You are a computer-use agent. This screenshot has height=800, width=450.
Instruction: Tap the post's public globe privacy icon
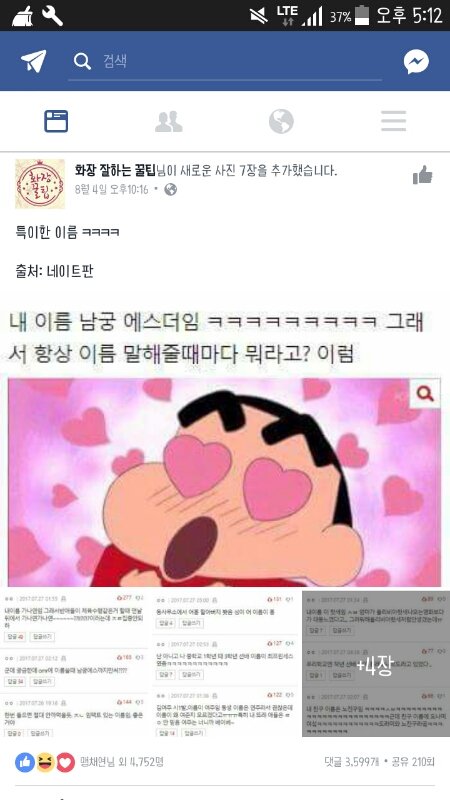170,190
